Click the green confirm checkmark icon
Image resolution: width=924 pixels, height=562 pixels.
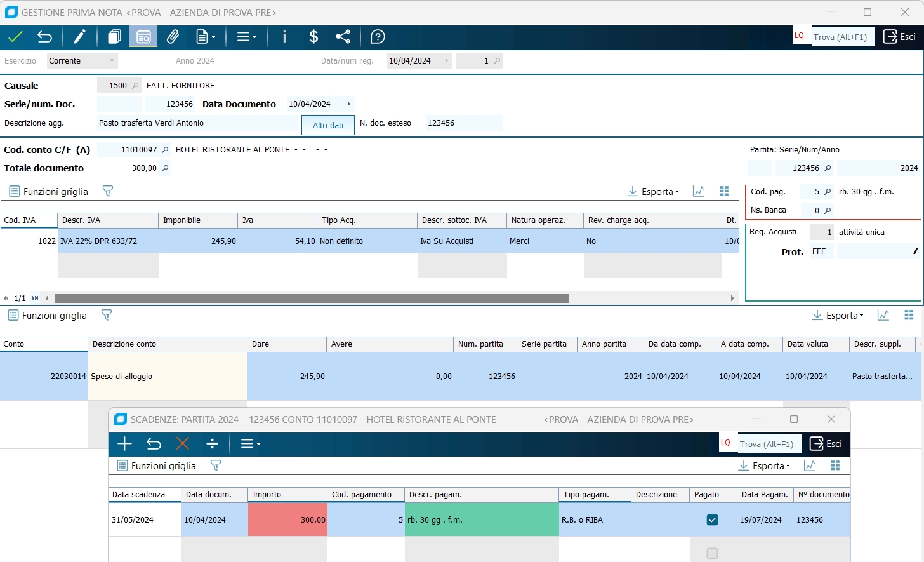coord(15,37)
